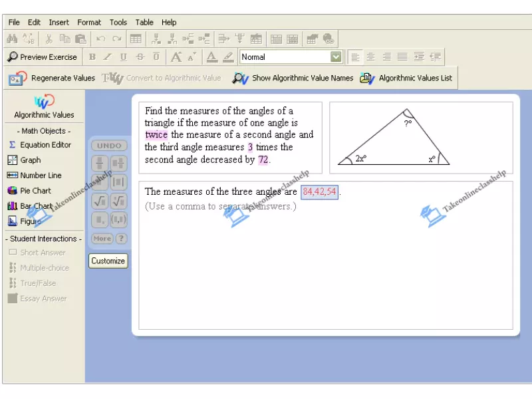
Task: Click the globe hyperlink icon
Action: [x=328, y=39]
